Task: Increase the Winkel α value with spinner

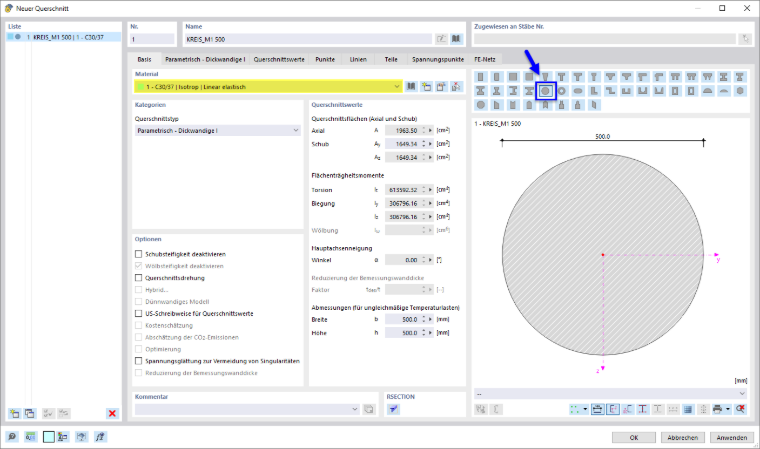Action: point(424,258)
